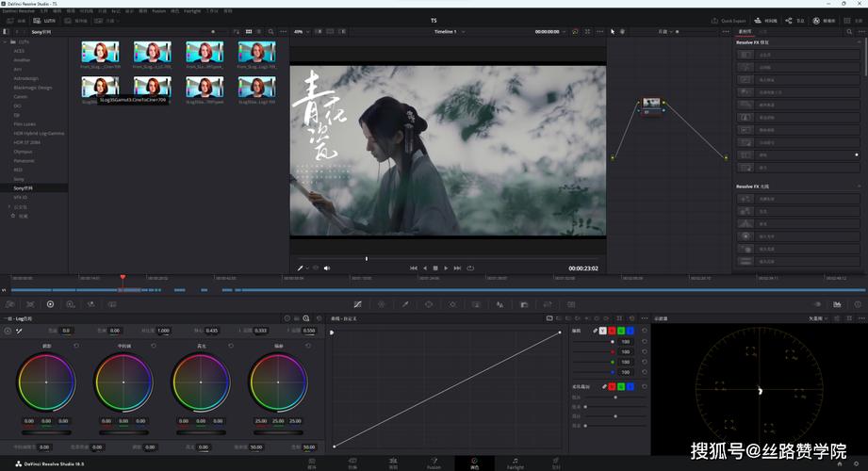Show the Scopes panel icon
Screen dimensions: 868x471
coord(837,304)
